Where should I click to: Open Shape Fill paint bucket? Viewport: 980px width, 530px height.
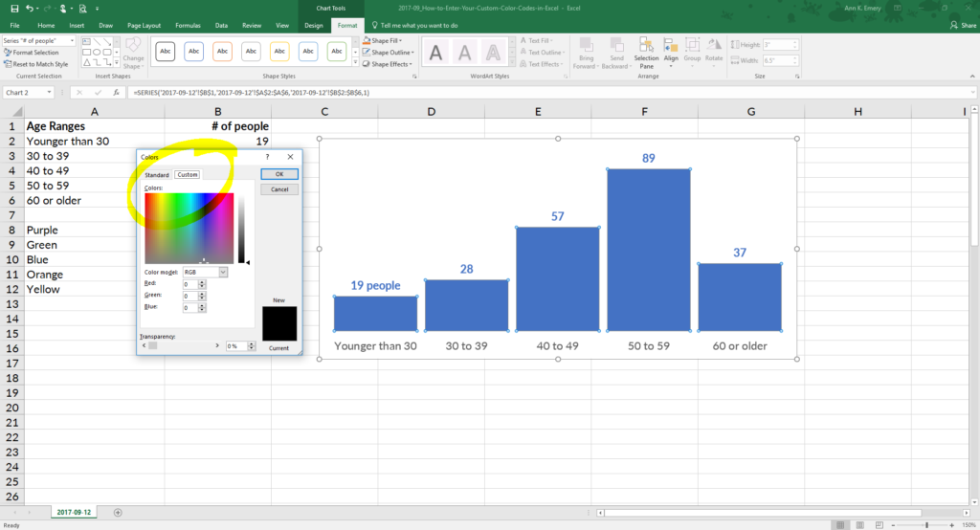pos(367,40)
